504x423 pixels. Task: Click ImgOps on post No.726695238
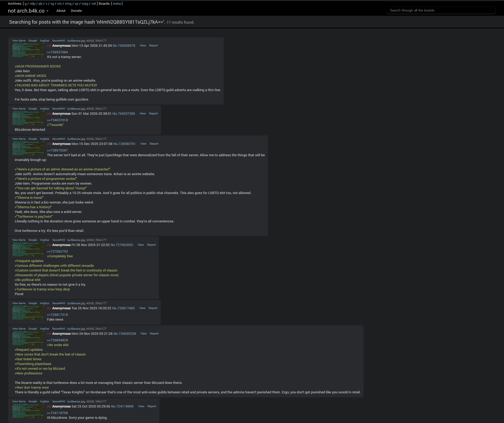tap(44, 329)
